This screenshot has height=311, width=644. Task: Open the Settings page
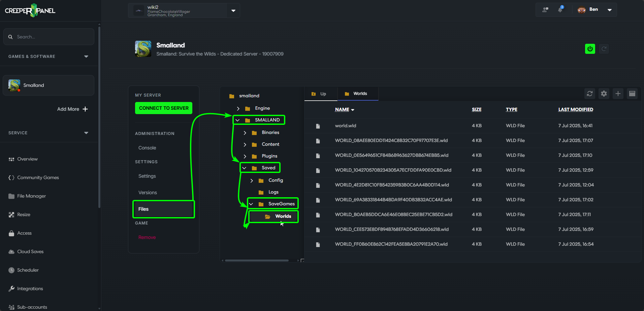pyautogui.click(x=147, y=176)
